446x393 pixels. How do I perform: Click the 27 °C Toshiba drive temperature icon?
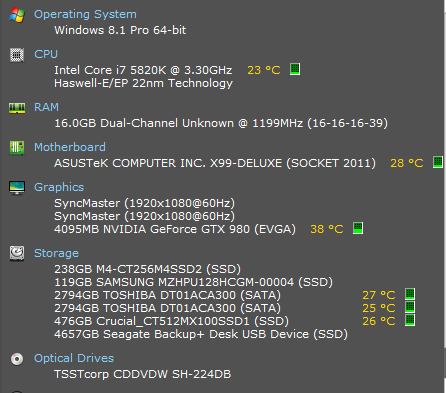[410, 294]
